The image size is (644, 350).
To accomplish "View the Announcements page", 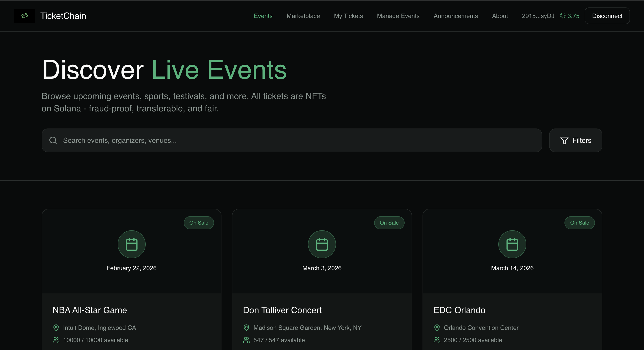I will [x=455, y=16].
